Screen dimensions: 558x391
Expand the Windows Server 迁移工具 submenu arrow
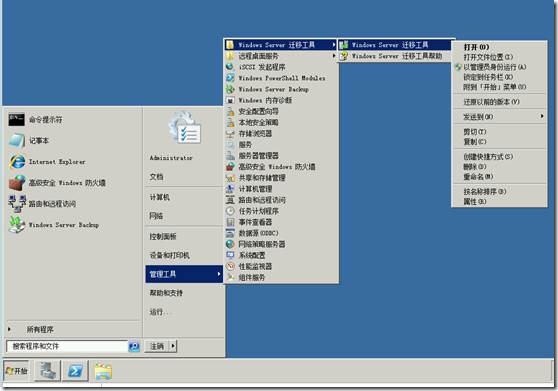(x=333, y=45)
